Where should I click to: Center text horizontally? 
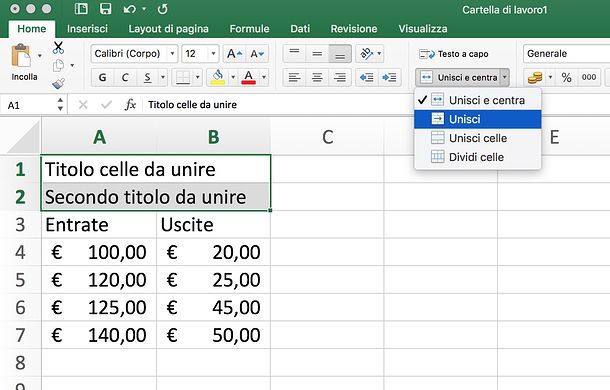pyautogui.click(x=317, y=77)
